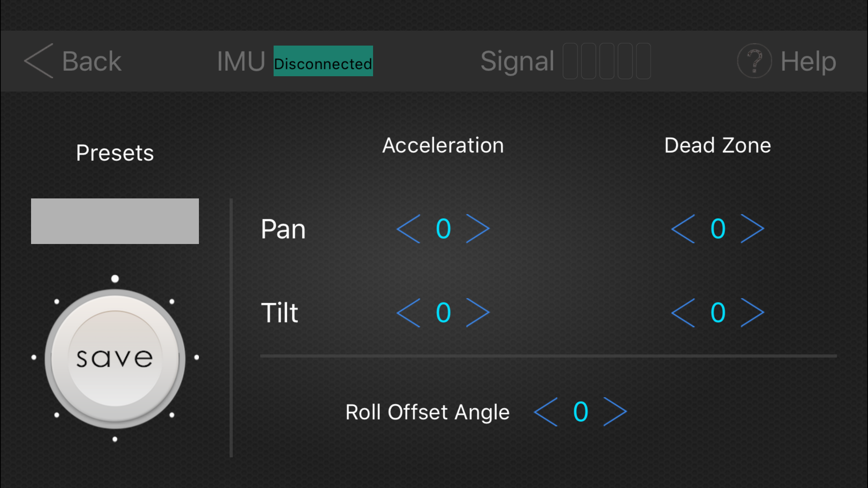Open the Help question mark icon
This screenshot has width=868, height=488.
754,61
